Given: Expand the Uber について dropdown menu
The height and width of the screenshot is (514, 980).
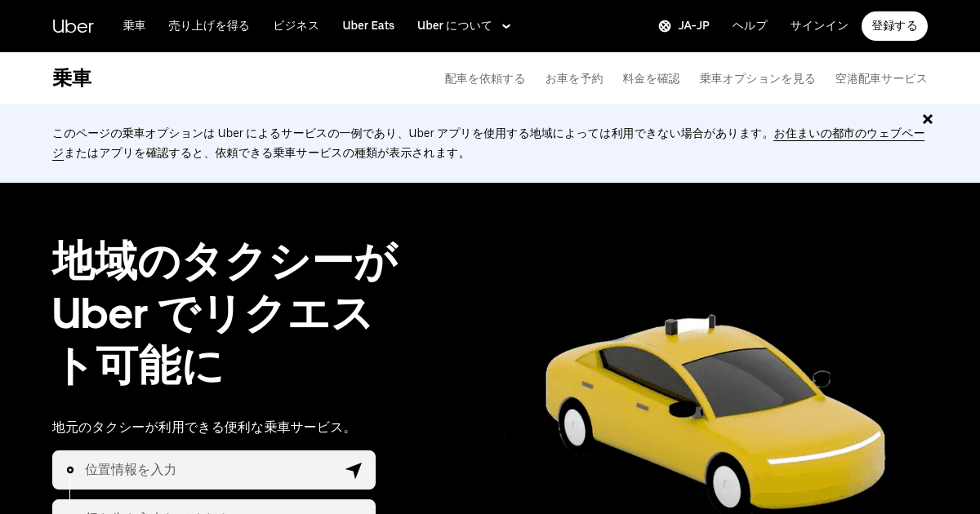Looking at the screenshot, I should click(464, 25).
